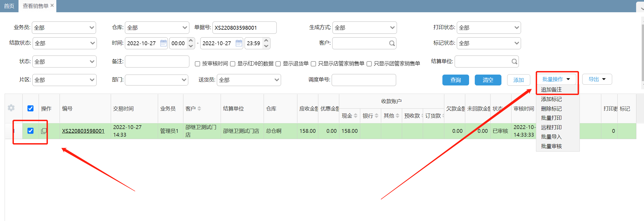Close the 查看销售单 tab
644x221 pixels.
tap(52, 5)
